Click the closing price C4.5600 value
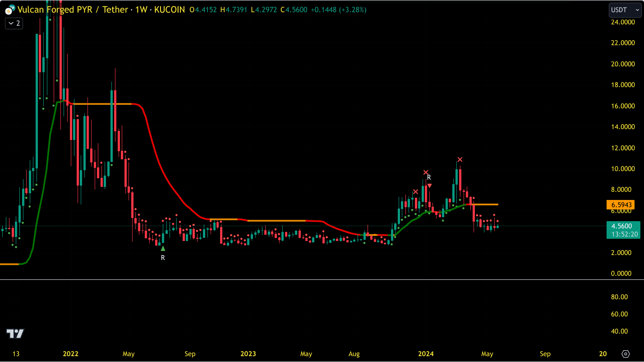Image resolution: width=644 pixels, height=362 pixels. pyautogui.click(x=294, y=9)
